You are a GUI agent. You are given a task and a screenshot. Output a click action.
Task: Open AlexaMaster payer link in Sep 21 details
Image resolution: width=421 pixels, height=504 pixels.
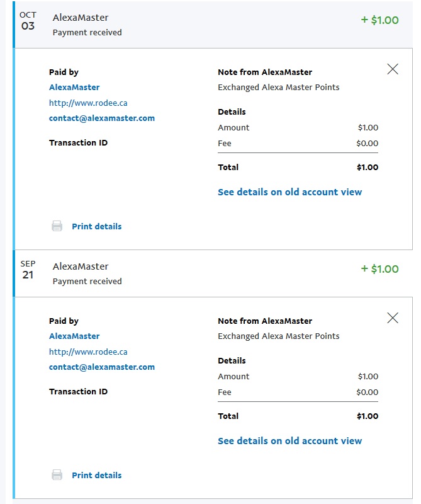pos(74,336)
